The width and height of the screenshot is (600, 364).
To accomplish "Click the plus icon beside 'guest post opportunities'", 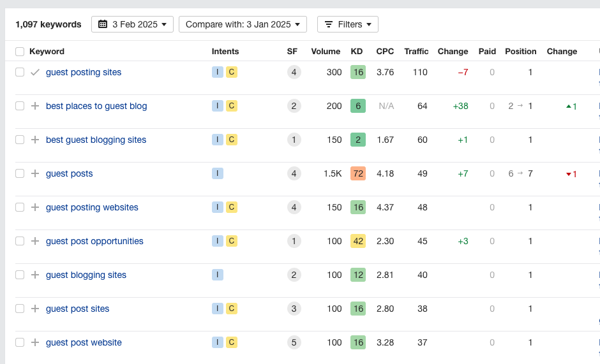I will coord(35,241).
